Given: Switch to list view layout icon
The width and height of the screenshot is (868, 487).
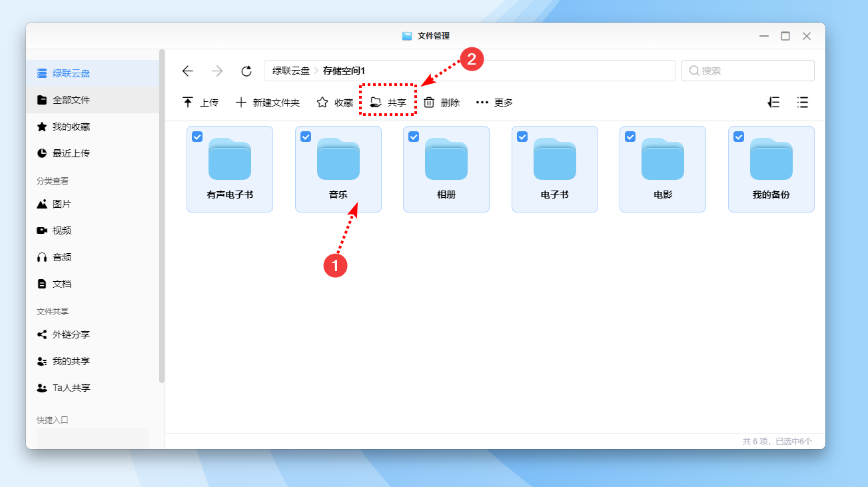Looking at the screenshot, I should [803, 103].
